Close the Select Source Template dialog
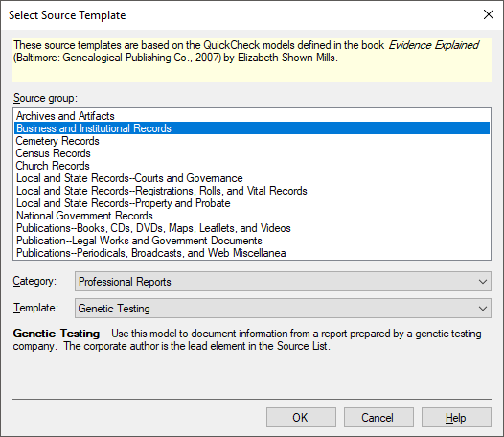The width and height of the screenshot is (504, 437). coord(489,14)
